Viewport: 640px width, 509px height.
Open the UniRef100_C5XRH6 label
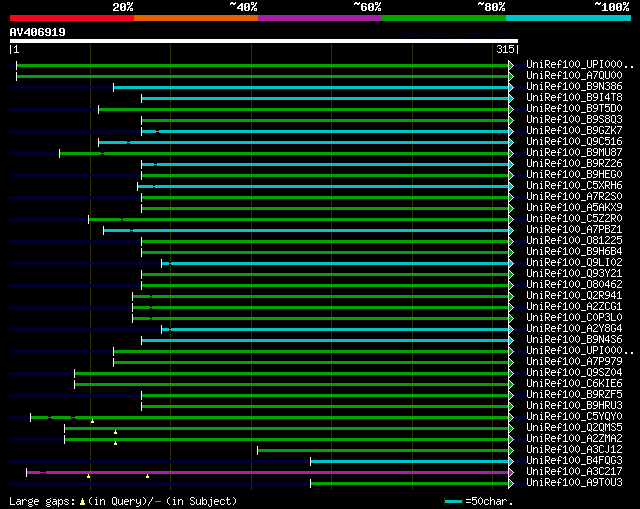[574, 186]
